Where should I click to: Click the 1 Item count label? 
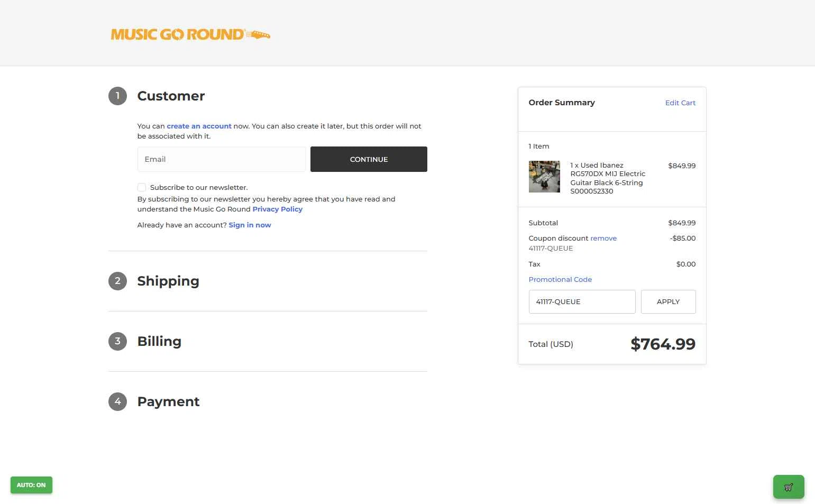pos(538,146)
